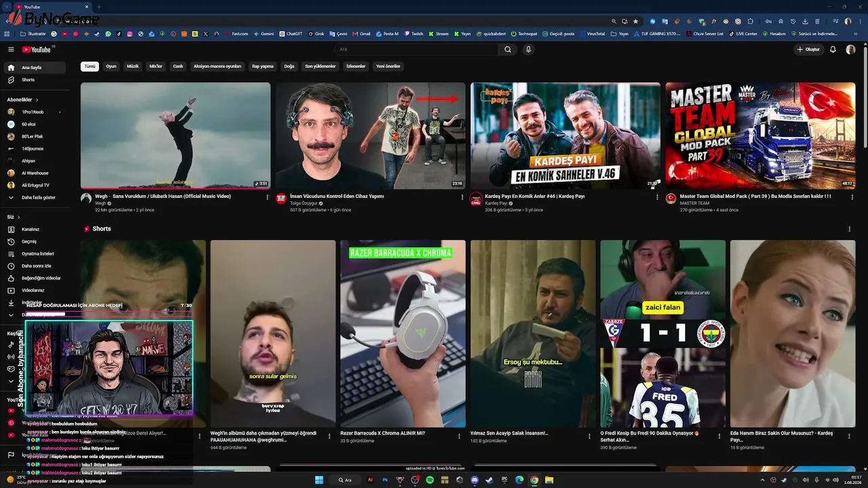Open options for the Razer Barracuda short
Screen dimensions: 868x488
(x=459, y=436)
